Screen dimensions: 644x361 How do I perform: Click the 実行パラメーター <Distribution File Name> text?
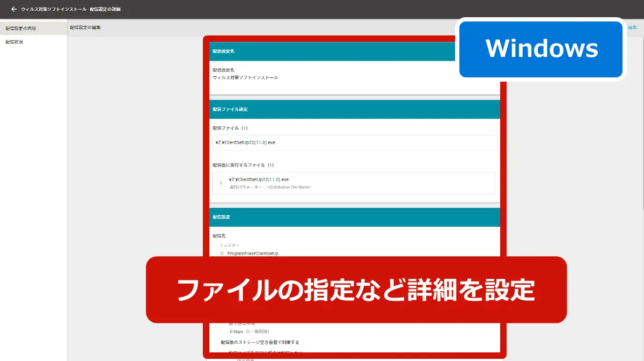pos(270,187)
